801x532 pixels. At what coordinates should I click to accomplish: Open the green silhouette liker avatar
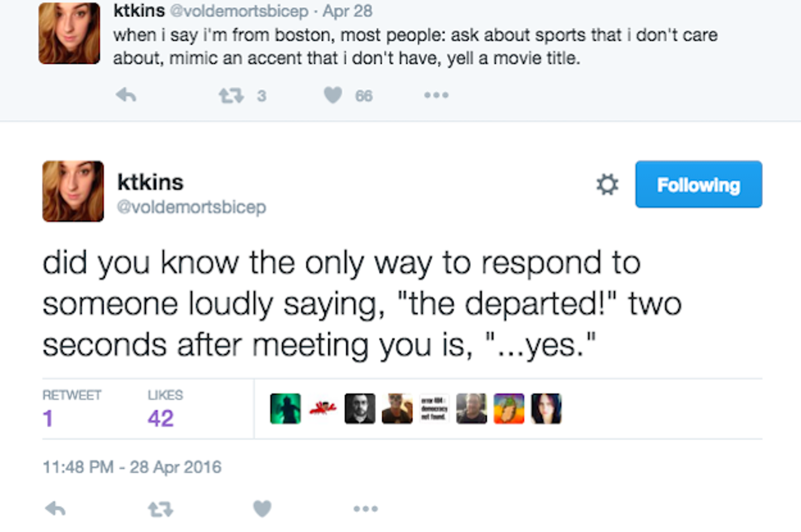(x=285, y=409)
